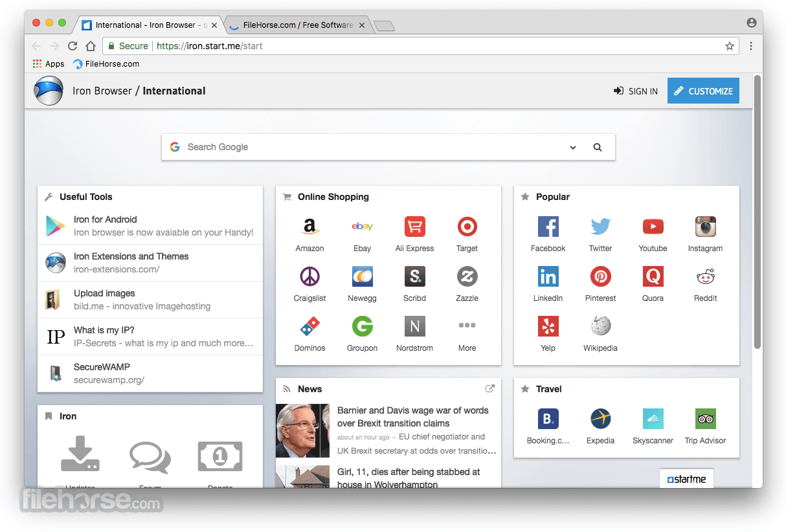Screen dimensions: 786x532
Task: Open the Groupon icon
Action: (x=362, y=326)
